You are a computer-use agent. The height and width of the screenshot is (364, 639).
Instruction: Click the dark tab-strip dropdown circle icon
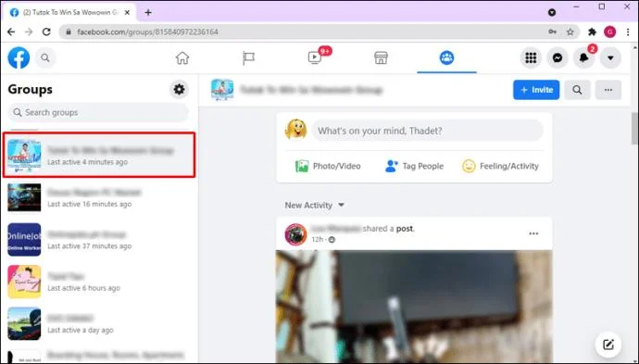[552, 13]
